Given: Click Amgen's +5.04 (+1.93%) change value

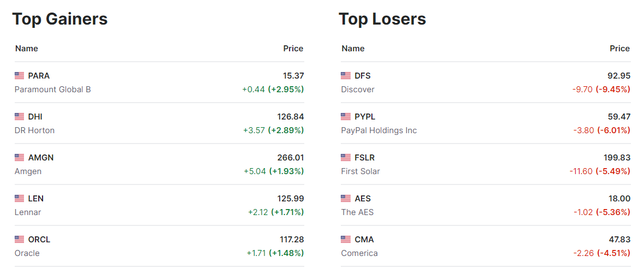Looking at the screenshot, I should point(274,171).
